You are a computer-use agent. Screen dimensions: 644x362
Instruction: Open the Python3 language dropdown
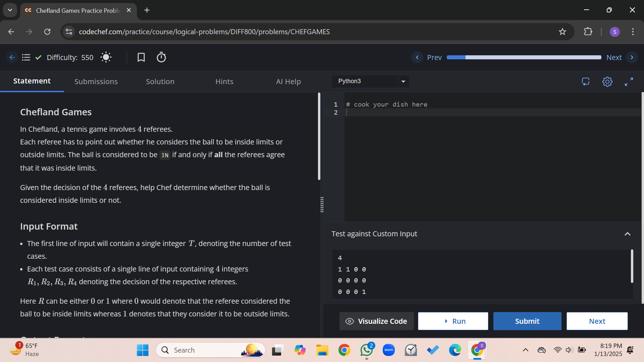coord(370,81)
